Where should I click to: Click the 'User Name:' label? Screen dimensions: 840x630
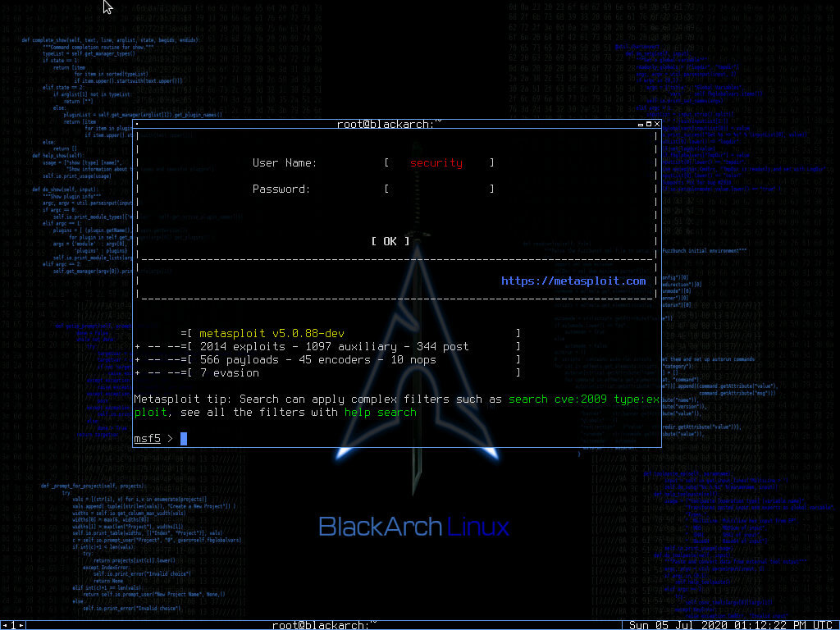285,163
